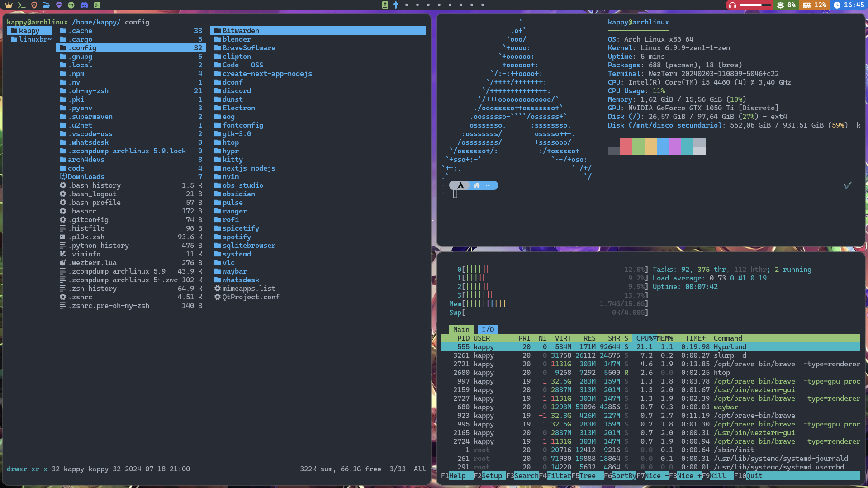This screenshot has height=488, width=868.
Task: Click F3 Search in htop
Action: click(x=522, y=476)
